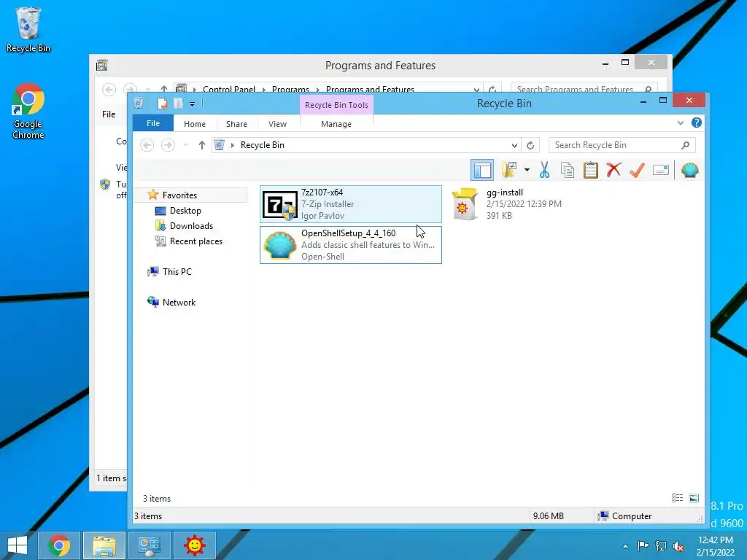Show hidden system tray icons
Viewport: 747px width, 560px height.
[x=625, y=546]
